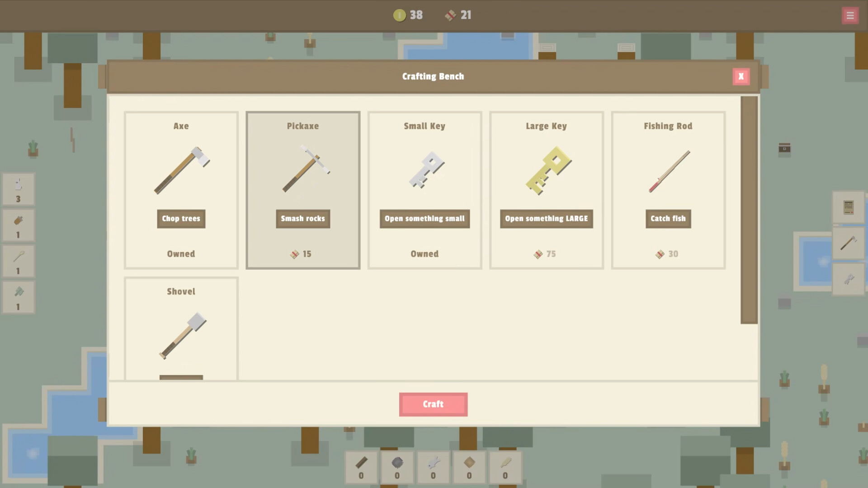Viewport: 868px width, 488px height.
Task: Select the crate icon in the bottom inventory
Action: click(x=469, y=467)
